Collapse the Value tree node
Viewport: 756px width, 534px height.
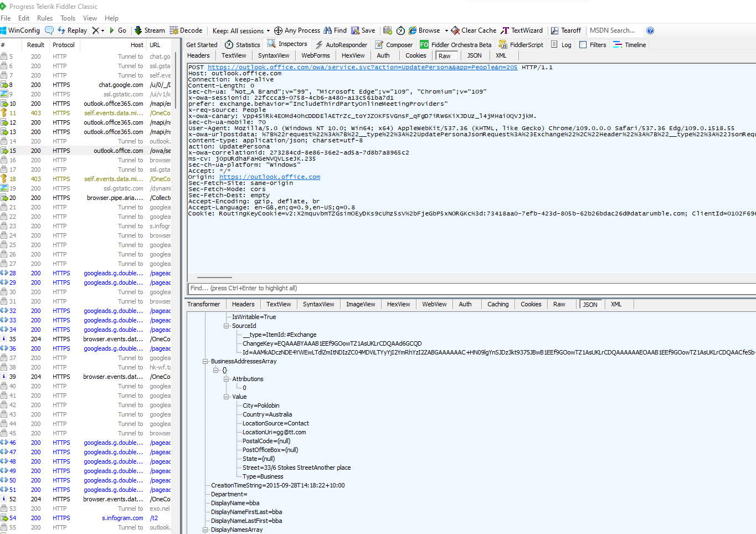227,397
